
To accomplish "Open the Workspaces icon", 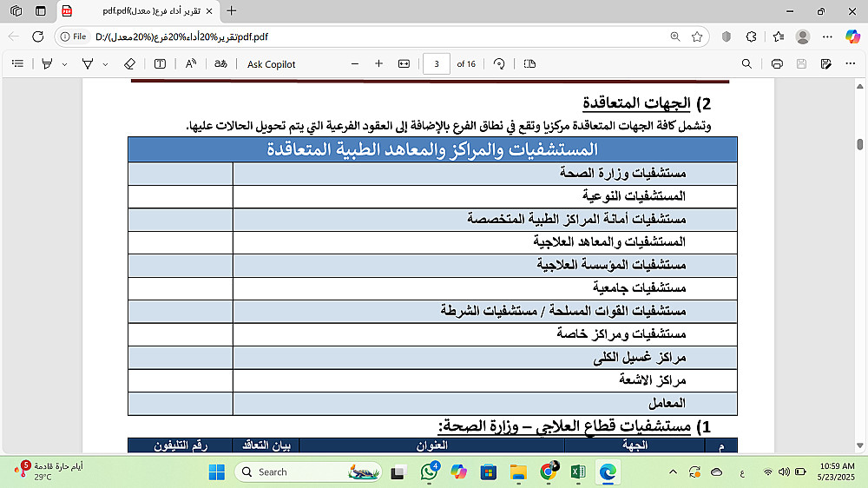I will [x=16, y=11].
